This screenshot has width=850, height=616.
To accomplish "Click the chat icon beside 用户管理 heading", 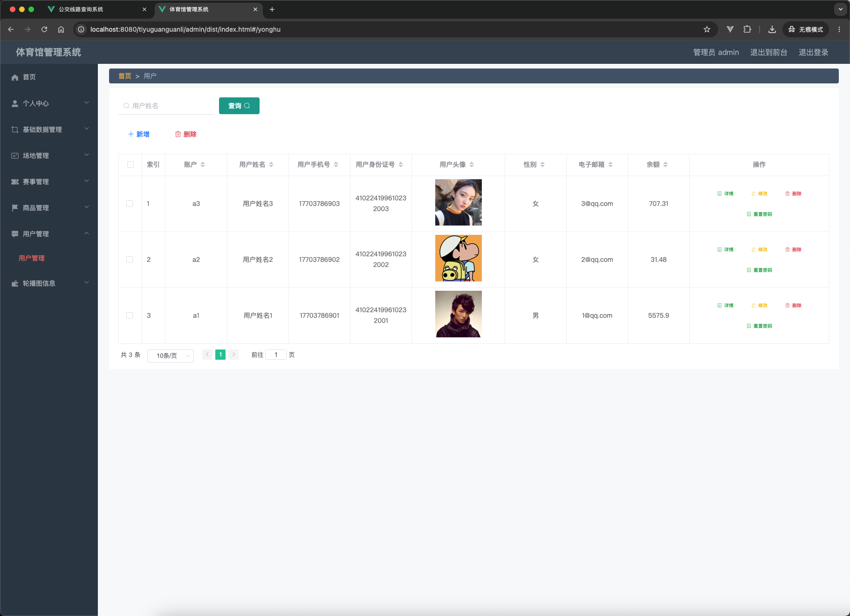I will click(x=15, y=234).
